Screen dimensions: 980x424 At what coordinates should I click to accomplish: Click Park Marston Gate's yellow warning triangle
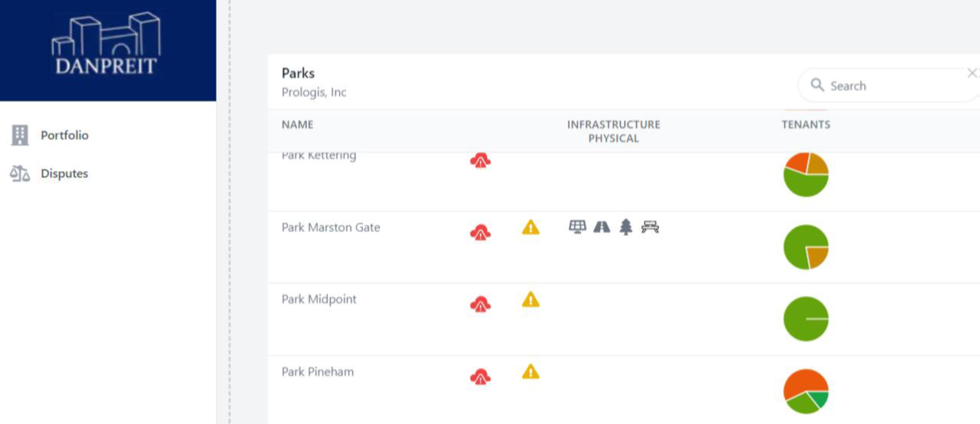coord(530,227)
